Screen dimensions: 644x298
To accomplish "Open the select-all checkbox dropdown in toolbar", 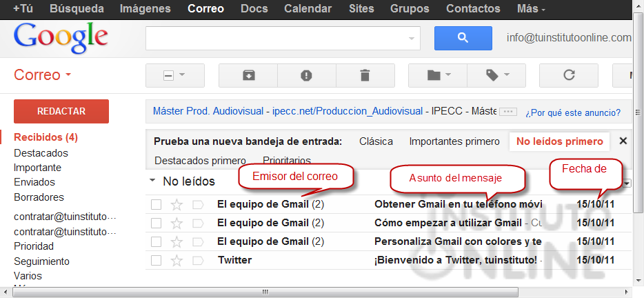I will (x=175, y=76).
